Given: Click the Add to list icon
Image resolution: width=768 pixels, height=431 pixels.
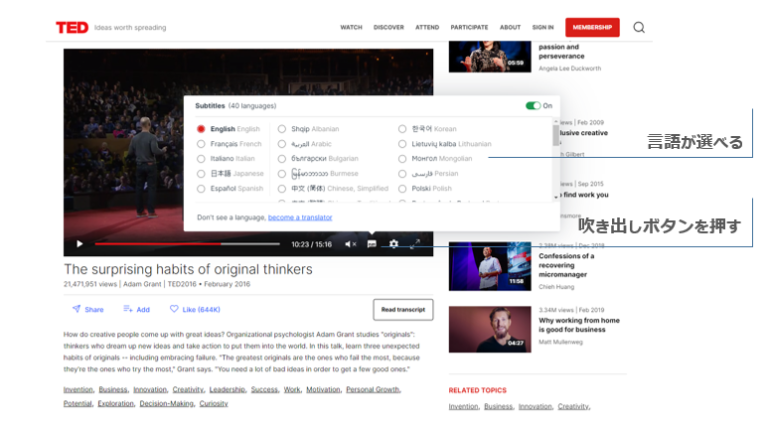Looking at the screenshot, I should pos(127,309).
